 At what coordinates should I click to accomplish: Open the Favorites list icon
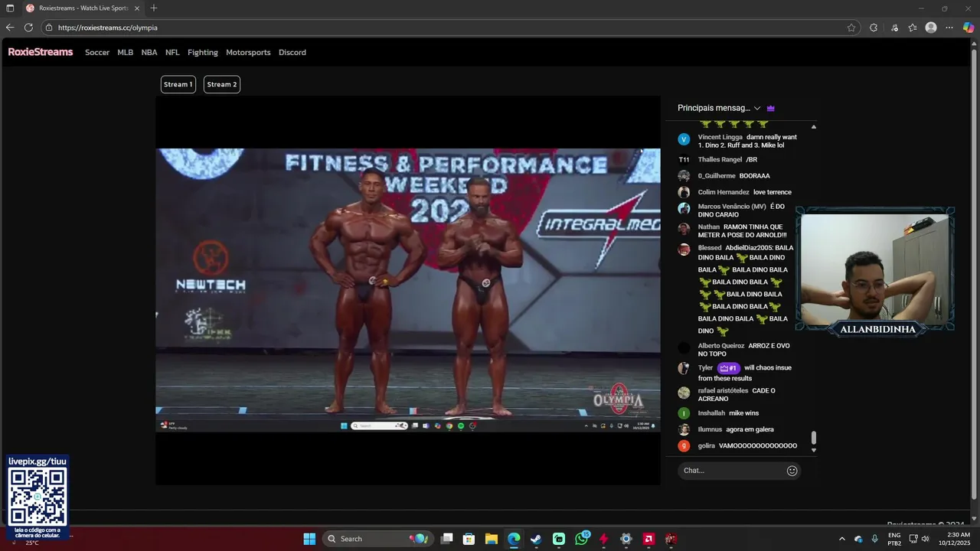pos(913,28)
